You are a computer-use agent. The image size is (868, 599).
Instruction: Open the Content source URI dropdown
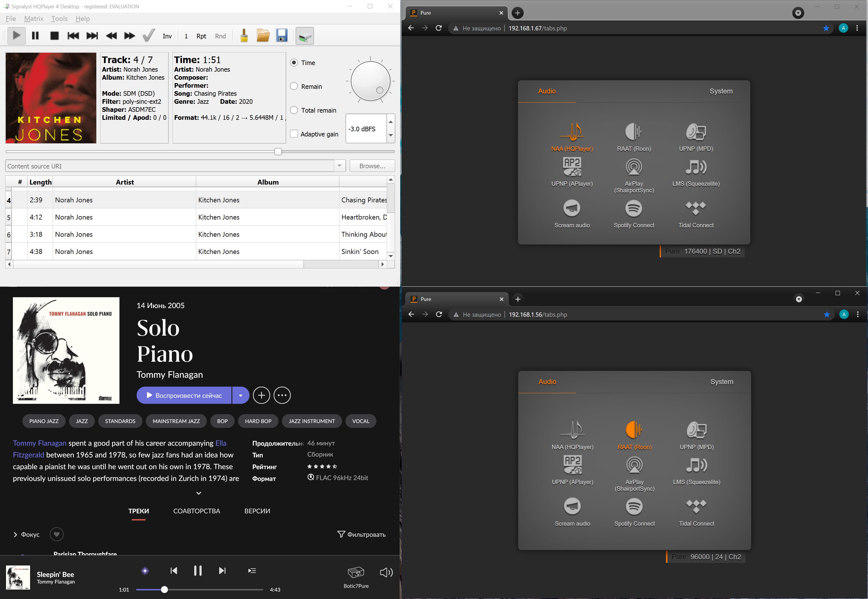coord(339,166)
